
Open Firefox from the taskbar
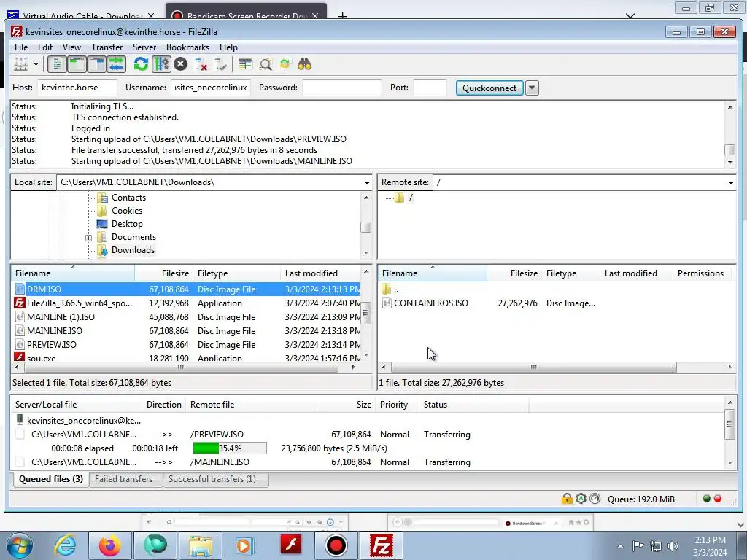click(x=110, y=545)
